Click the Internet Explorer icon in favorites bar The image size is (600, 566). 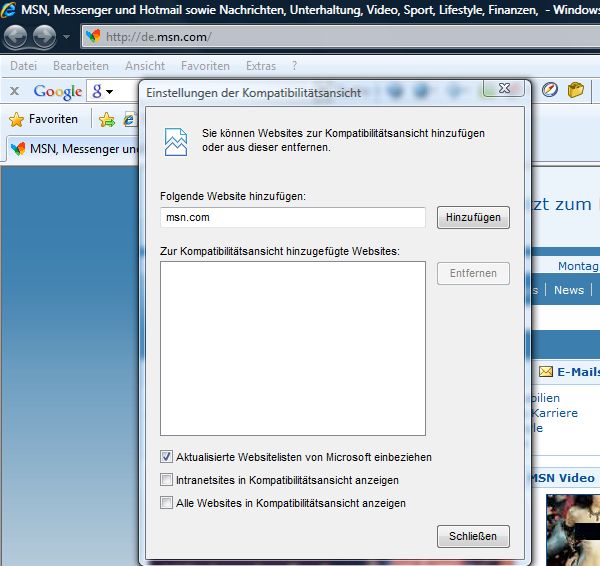click(129, 120)
